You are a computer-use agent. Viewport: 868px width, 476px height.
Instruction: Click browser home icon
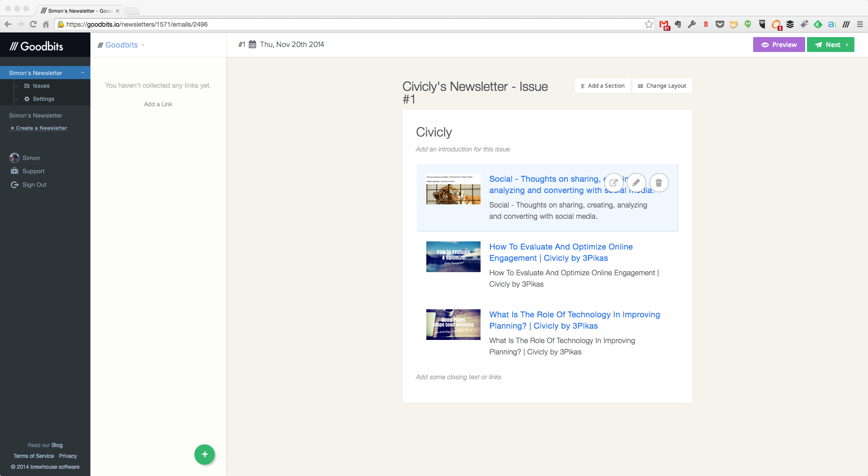(x=46, y=24)
